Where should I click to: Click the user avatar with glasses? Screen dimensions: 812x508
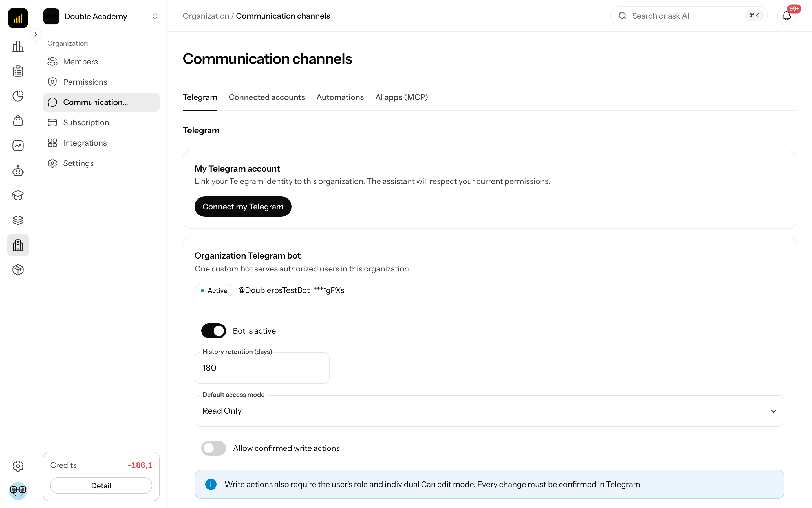pyautogui.click(x=18, y=491)
